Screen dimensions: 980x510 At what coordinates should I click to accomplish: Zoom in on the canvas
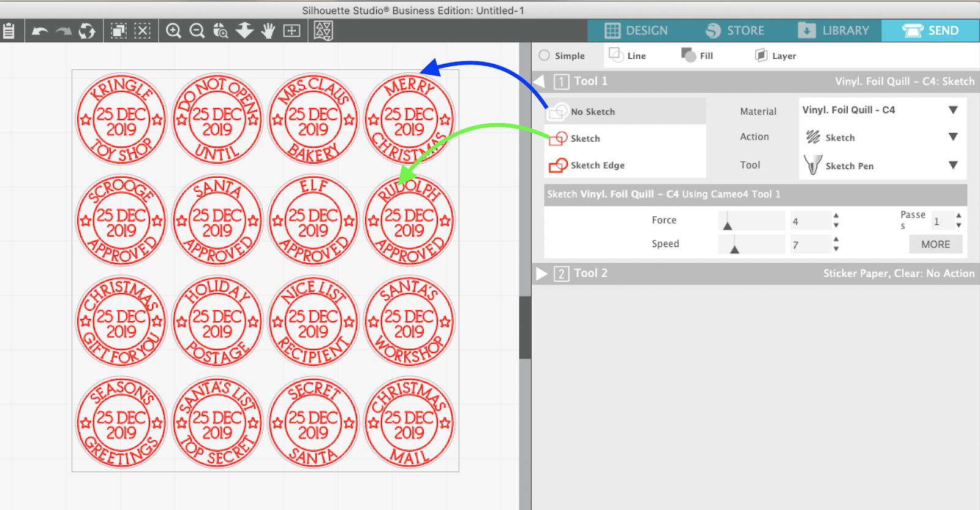click(x=174, y=31)
